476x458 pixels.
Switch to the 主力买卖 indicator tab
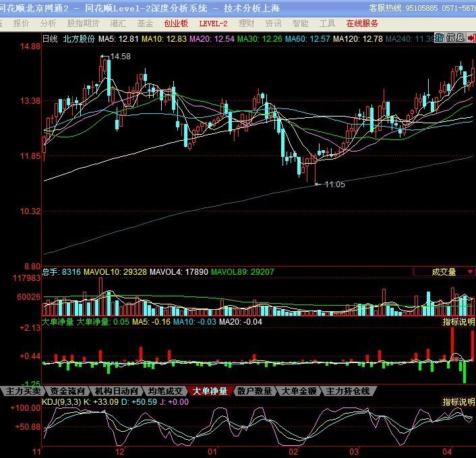click(x=24, y=391)
